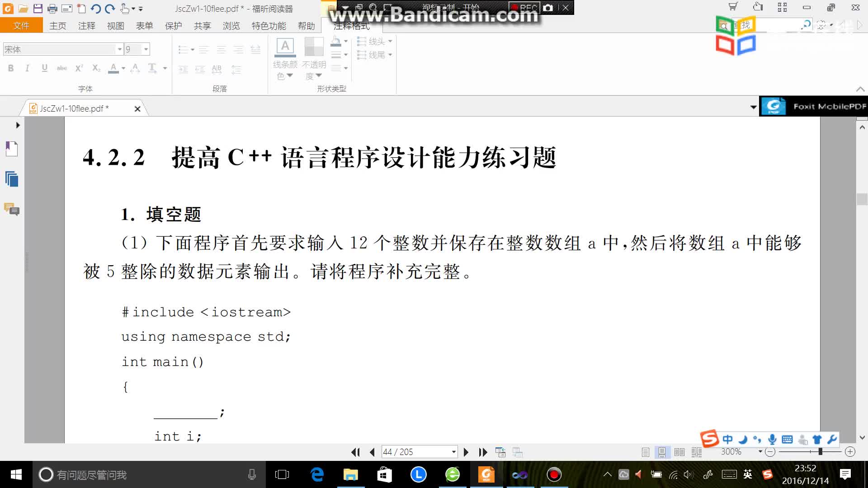Open a file with the folder icon
The image size is (868, 488).
pyautogui.click(x=24, y=9)
